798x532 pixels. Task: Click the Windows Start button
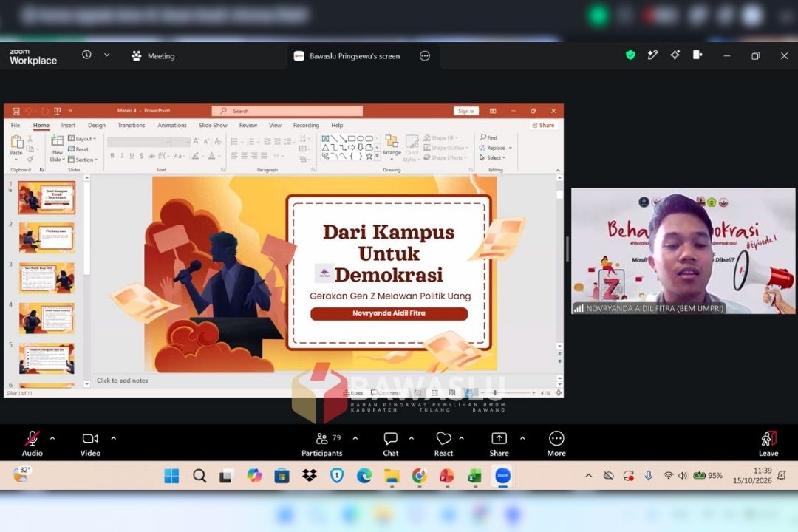171,476
